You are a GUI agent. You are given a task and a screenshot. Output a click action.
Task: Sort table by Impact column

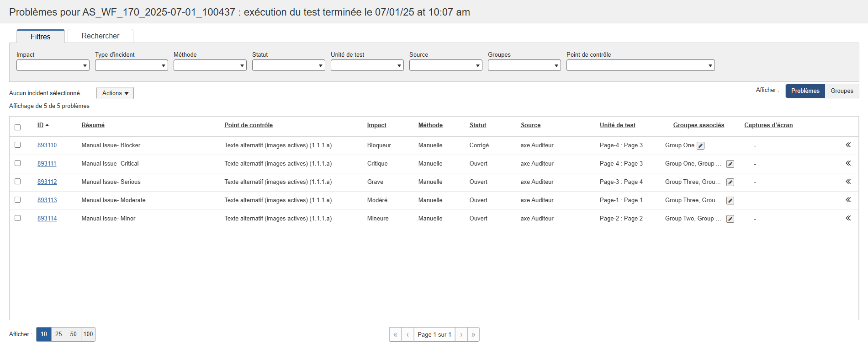click(x=376, y=125)
